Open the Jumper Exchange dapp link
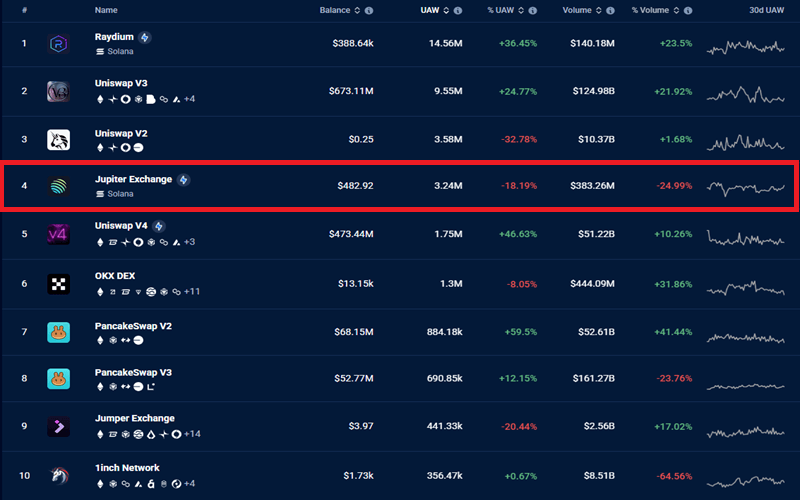 [135, 418]
